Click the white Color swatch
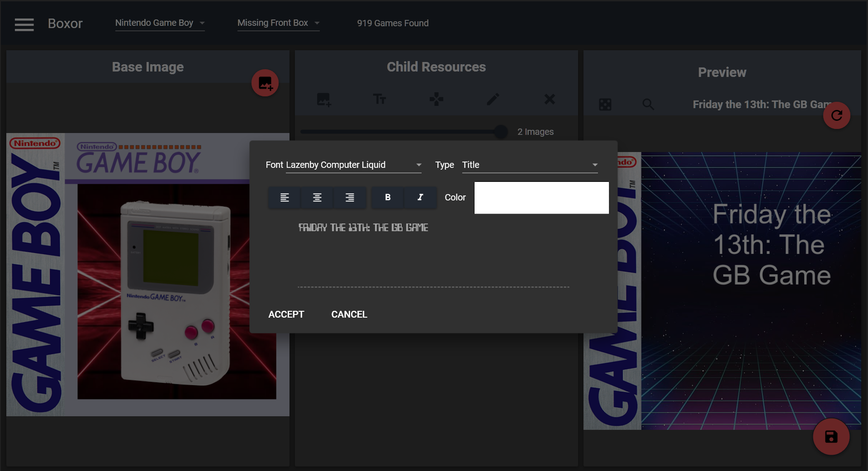Viewport: 868px width, 471px height. coord(541,198)
